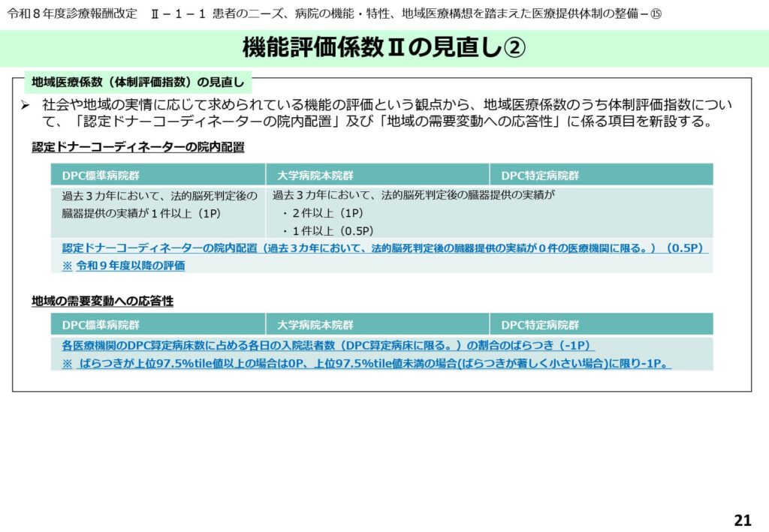This screenshot has width=769, height=532.
Task: Click 大学病院本院群 header in the donor coordinator table
Action: (x=315, y=176)
